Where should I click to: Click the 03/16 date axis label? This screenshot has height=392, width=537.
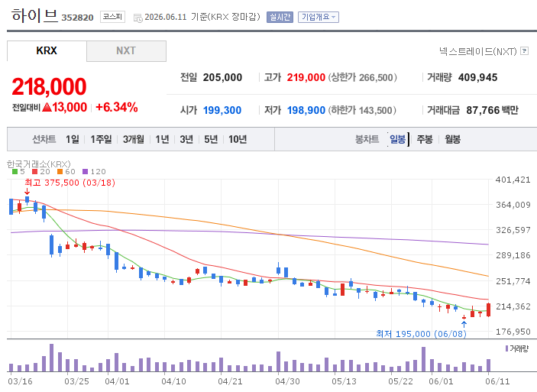pyautogui.click(x=20, y=381)
